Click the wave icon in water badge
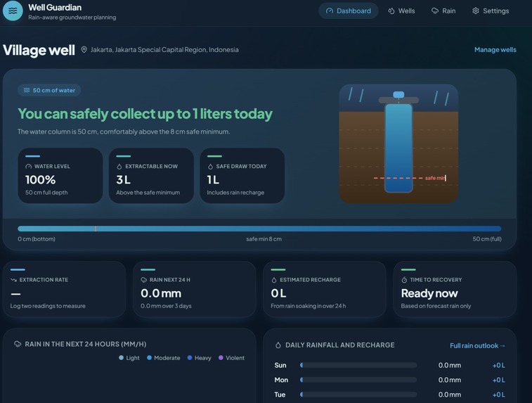The width and height of the screenshot is (532, 403). point(27,90)
